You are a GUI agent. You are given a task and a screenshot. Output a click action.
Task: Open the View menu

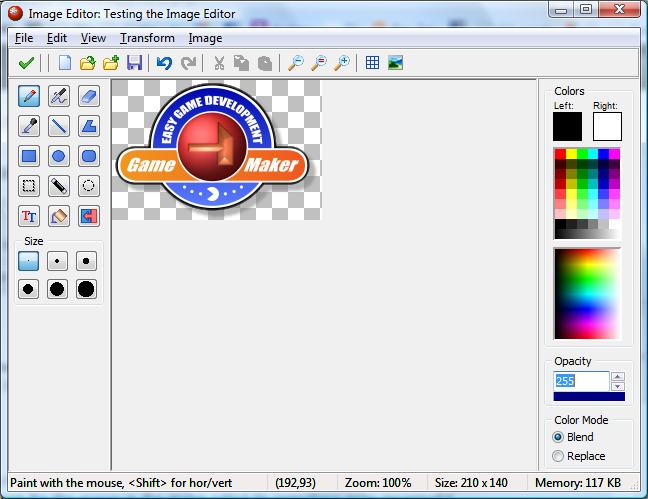[93, 38]
